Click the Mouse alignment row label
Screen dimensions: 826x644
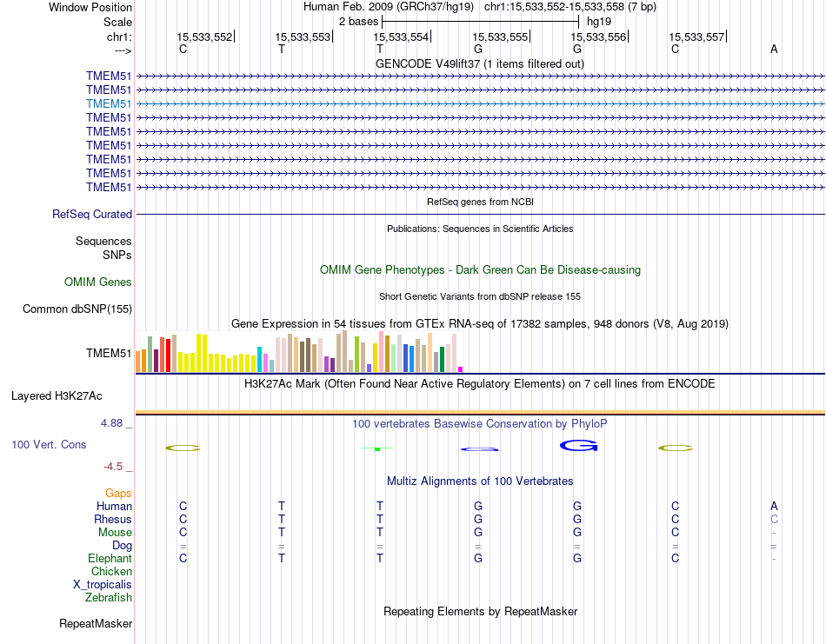115,533
